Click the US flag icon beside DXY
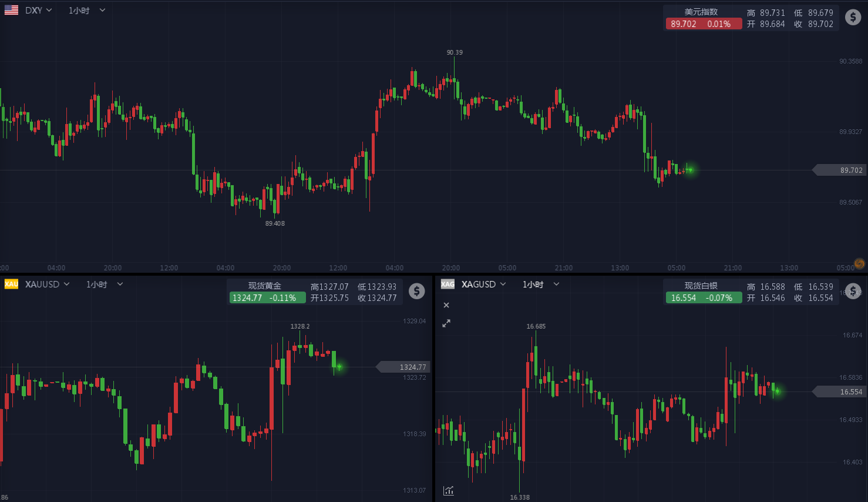 coord(11,10)
